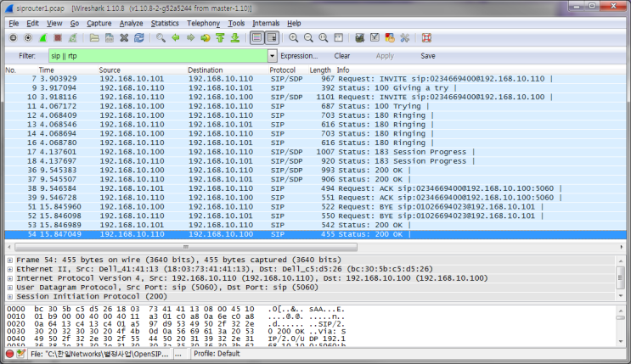Click the Zoom In toolbar icon

pyautogui.click(x=294, y=38)
